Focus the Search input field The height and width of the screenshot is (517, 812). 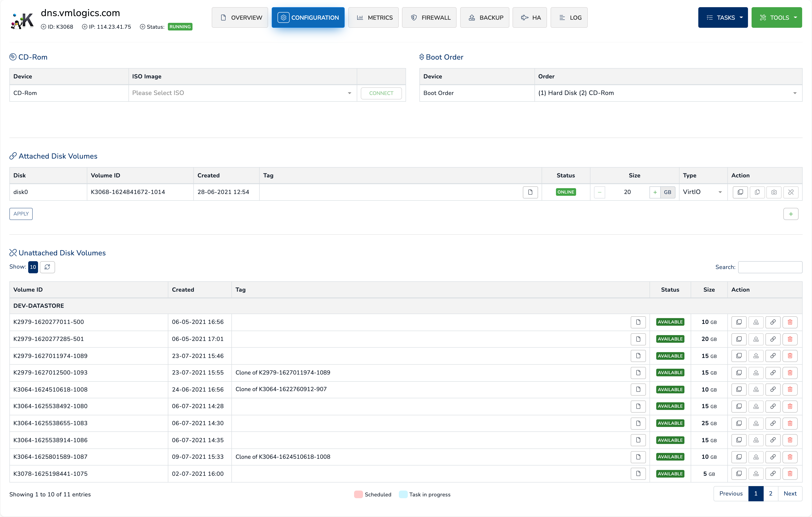tap(770, 267)
